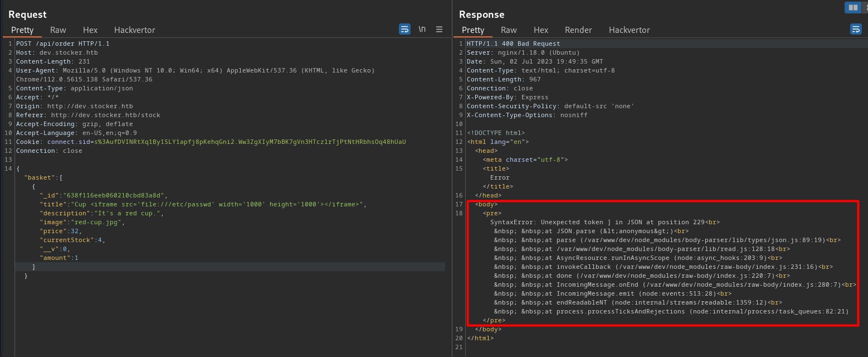Click the 'POST /api/order HTTP/1.1' request line

pyautogui.click(x=63, y=44)
